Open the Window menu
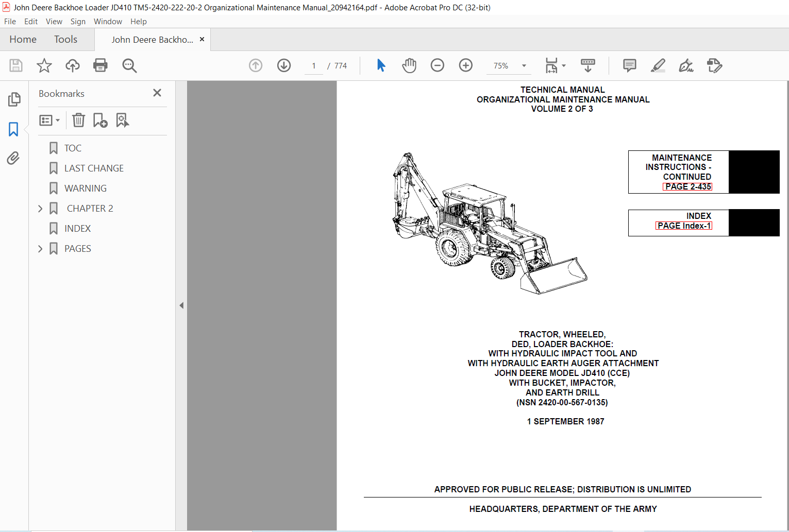 pos(108,22)
